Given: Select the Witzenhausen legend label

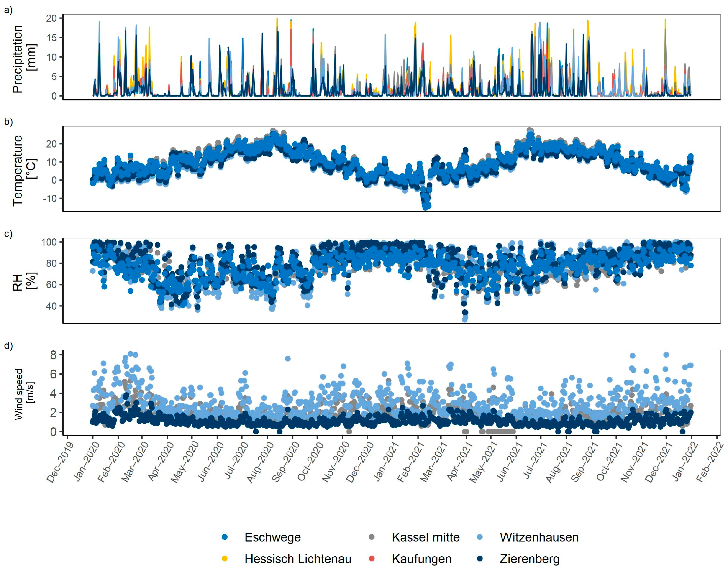Looking at the screenshot, I should [x=539, y=537].
